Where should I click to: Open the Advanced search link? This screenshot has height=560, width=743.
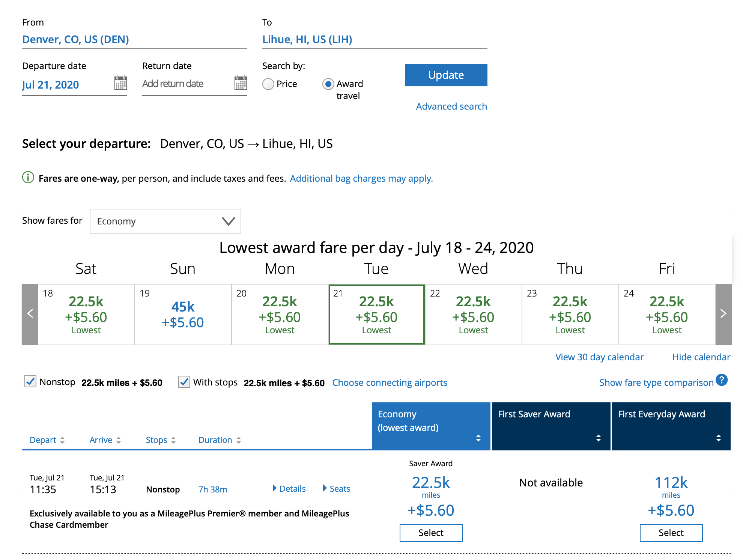pos(451,106)
